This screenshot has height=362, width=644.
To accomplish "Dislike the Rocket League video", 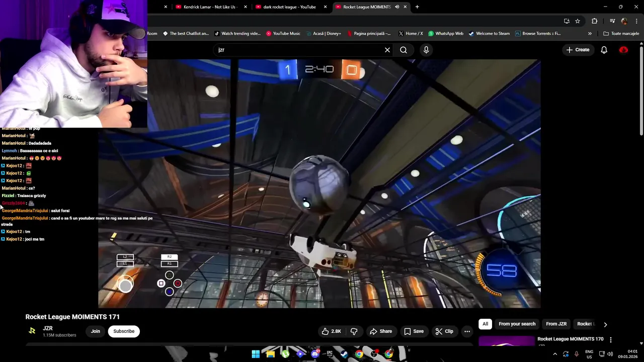I will tap(354, 331).
